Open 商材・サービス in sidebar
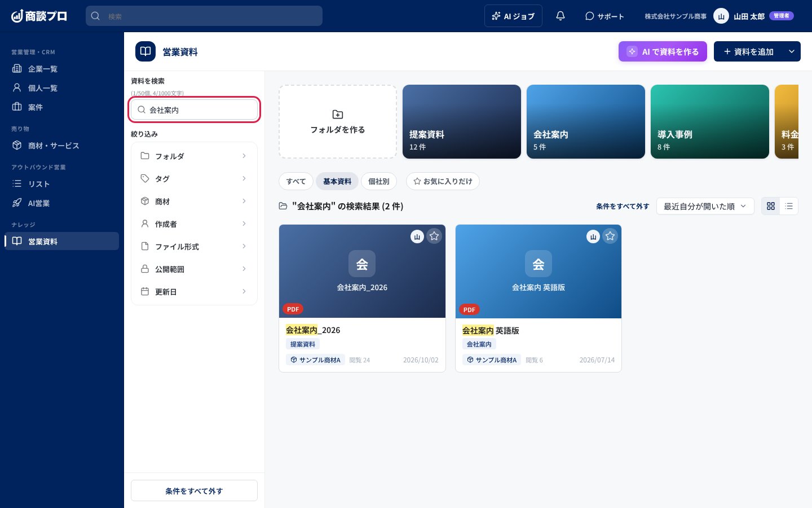812x508 pixels. tap(62, 146)
